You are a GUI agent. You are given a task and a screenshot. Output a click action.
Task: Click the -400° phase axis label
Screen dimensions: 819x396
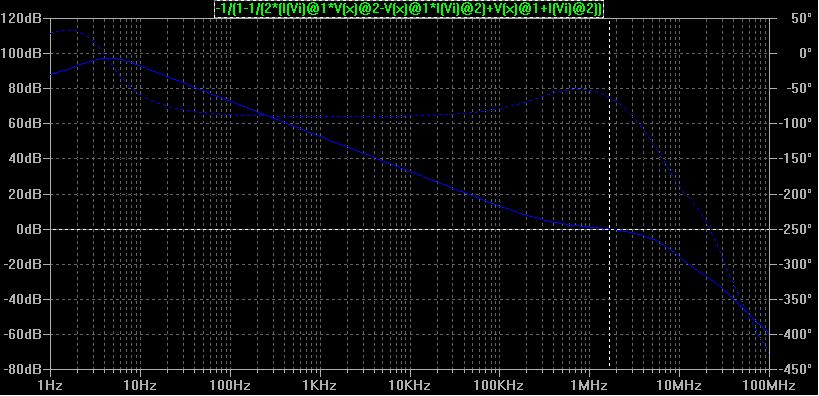click(x=795, y=334)
